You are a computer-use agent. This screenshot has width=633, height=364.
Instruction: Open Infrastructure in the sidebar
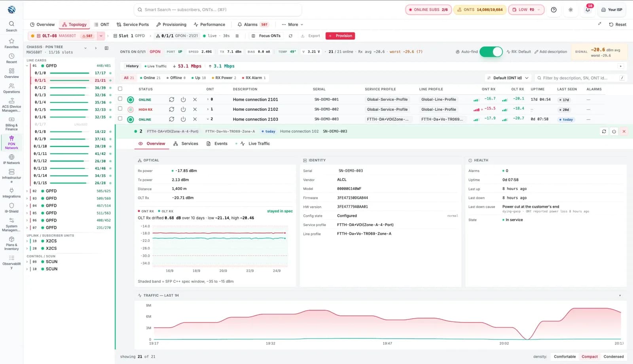(x=11, y=176)
